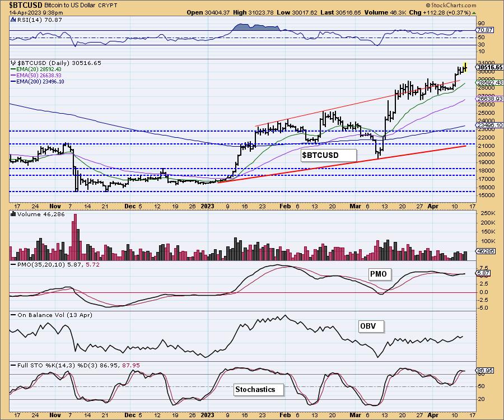The image size is (504, 420).
Task: Click the Apr label on the bottom date axis
Action: click(x=433, y=415)
